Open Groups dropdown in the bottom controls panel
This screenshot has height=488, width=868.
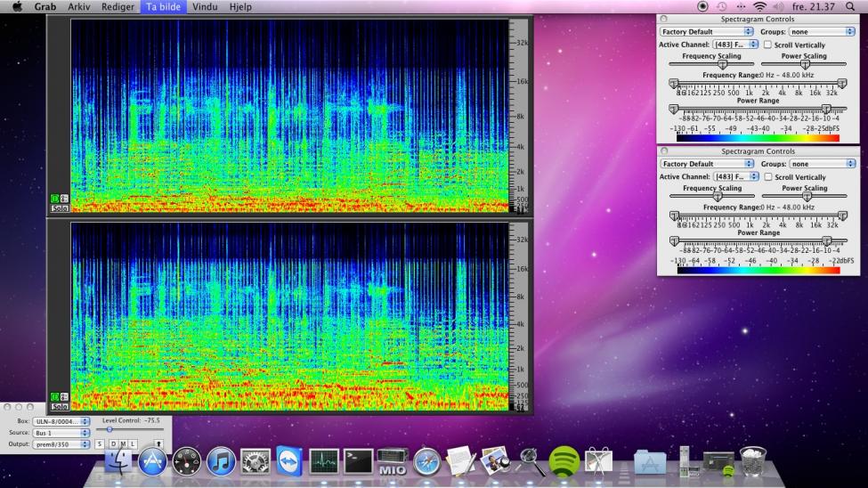[822, 164]
